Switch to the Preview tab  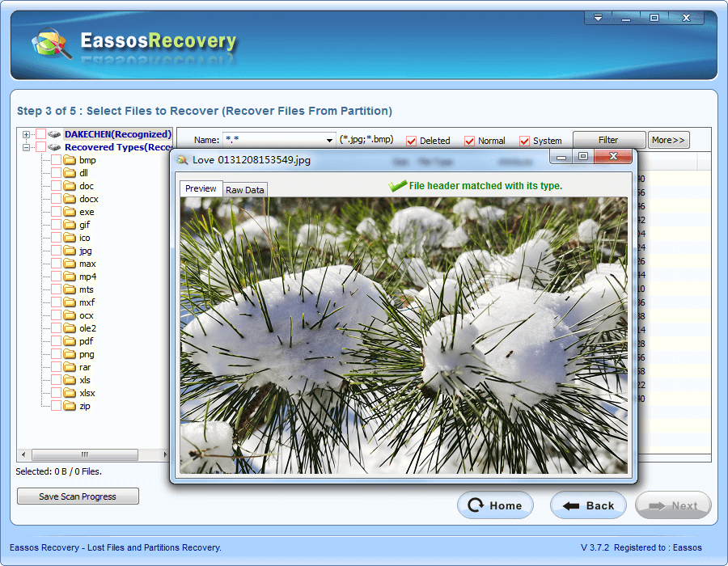[201, 189]
